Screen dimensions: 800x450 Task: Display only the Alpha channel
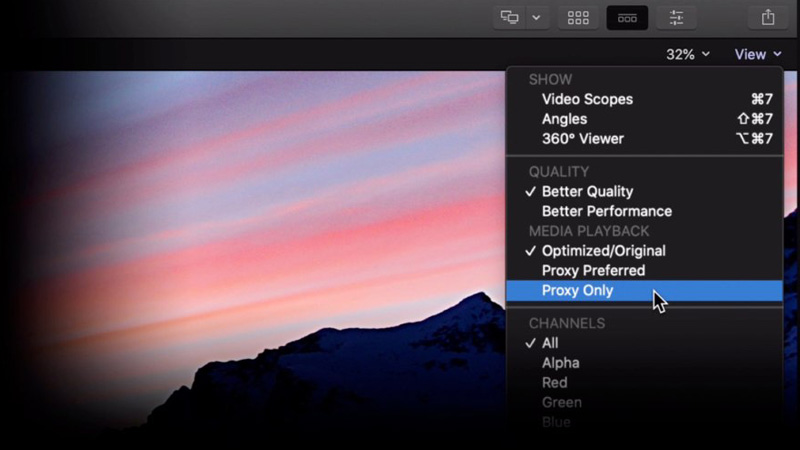tap(560, 363)
